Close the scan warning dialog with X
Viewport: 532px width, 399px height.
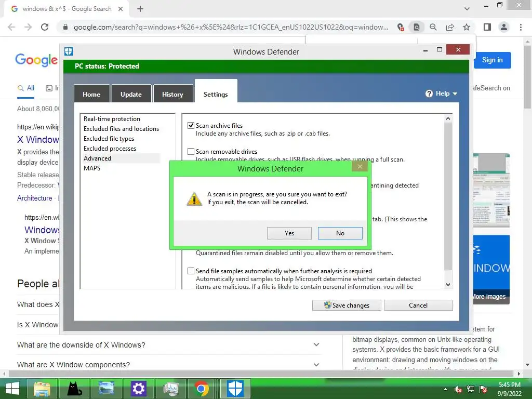[x=360, y=166]
